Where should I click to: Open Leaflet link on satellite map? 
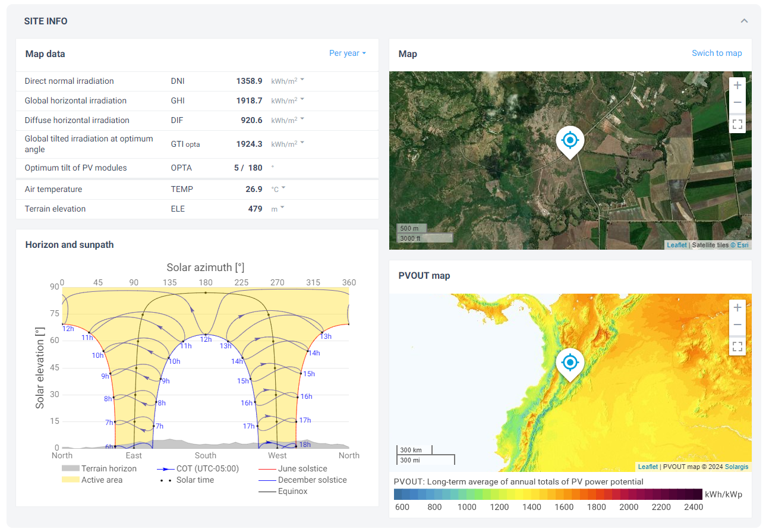click(x=676, y=245)
